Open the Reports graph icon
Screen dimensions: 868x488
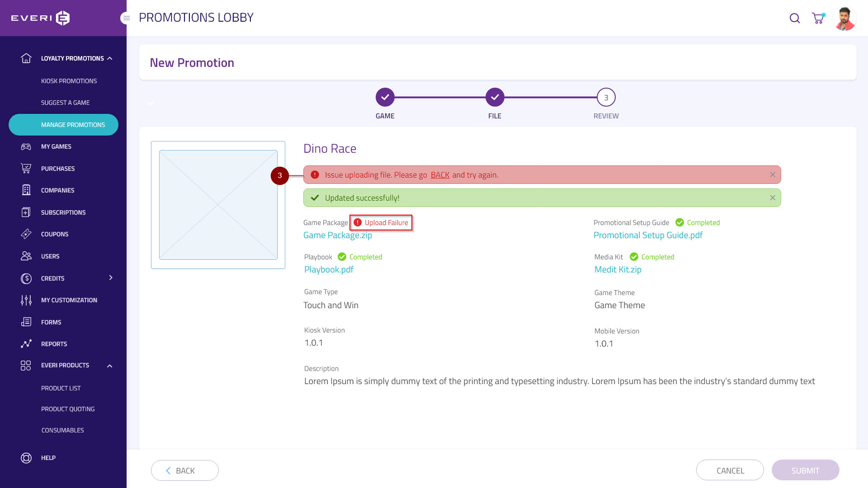[26, 344]
